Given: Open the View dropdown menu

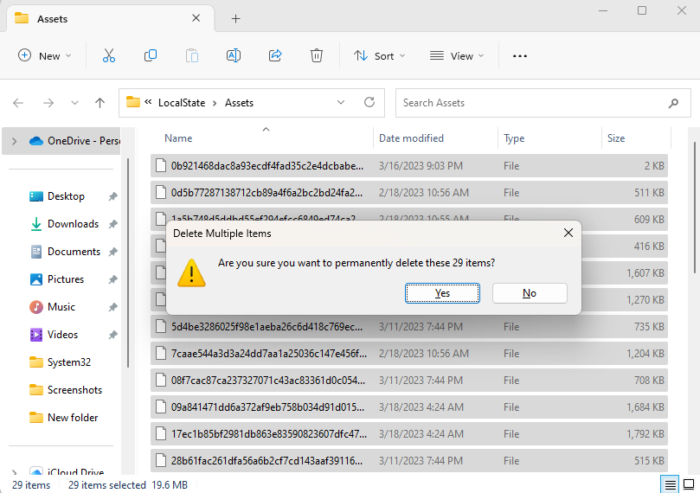Looking at the screenshot, I should pos(456,56).
